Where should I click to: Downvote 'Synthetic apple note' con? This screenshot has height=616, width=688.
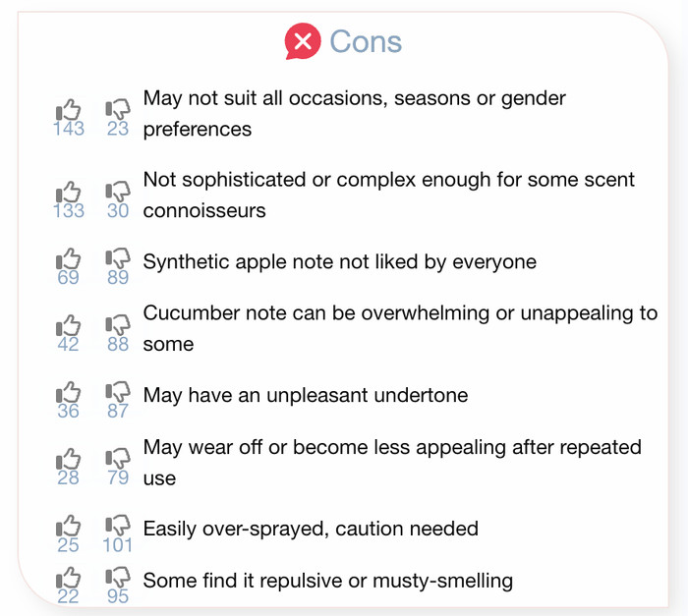point(118,258)
